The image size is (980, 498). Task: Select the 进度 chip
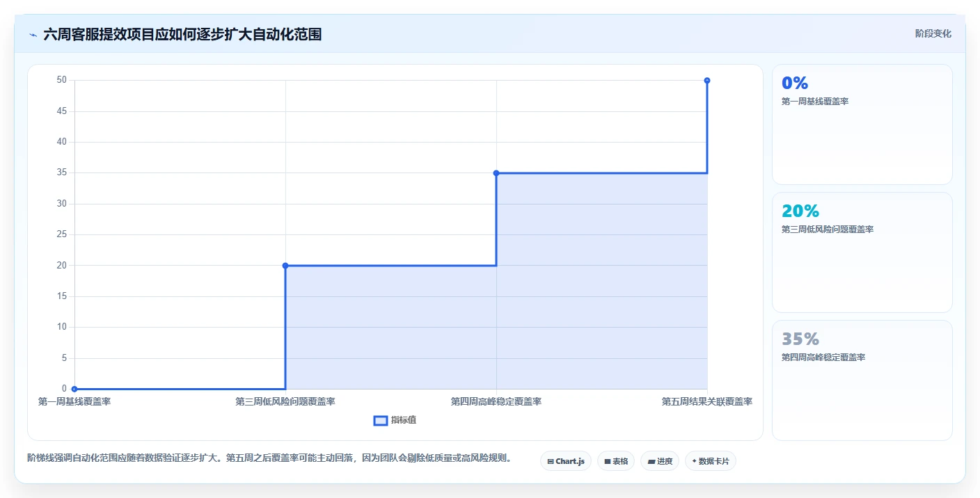pyautogui.click(x=660, y=461)
